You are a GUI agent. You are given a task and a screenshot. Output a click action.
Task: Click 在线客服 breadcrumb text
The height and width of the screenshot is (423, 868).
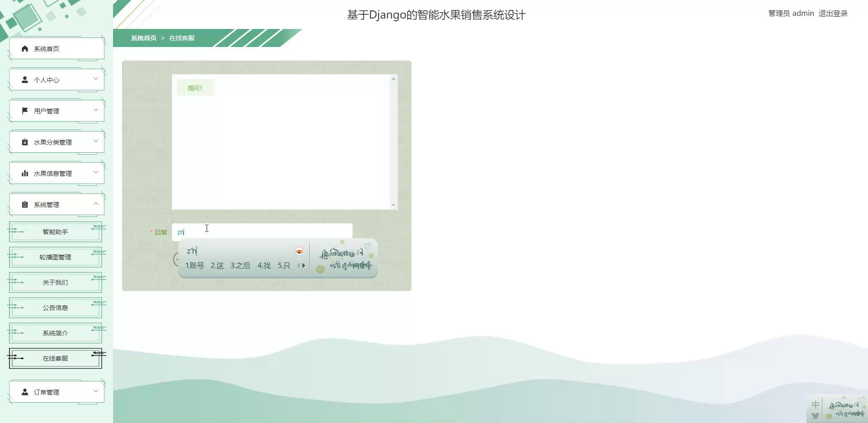coord(182,38)
